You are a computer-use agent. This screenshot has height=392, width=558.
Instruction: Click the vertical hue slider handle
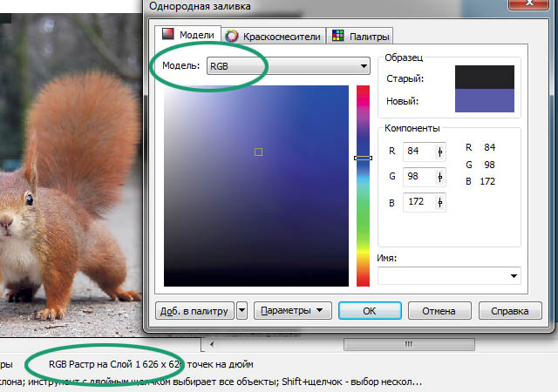point(363,158)
